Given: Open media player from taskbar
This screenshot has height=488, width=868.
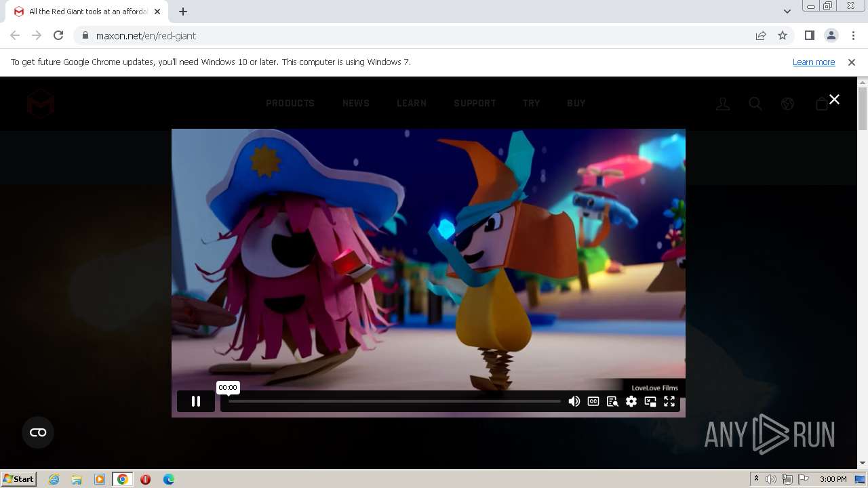Looking at the screenshot, I should (x=100, y=479).
